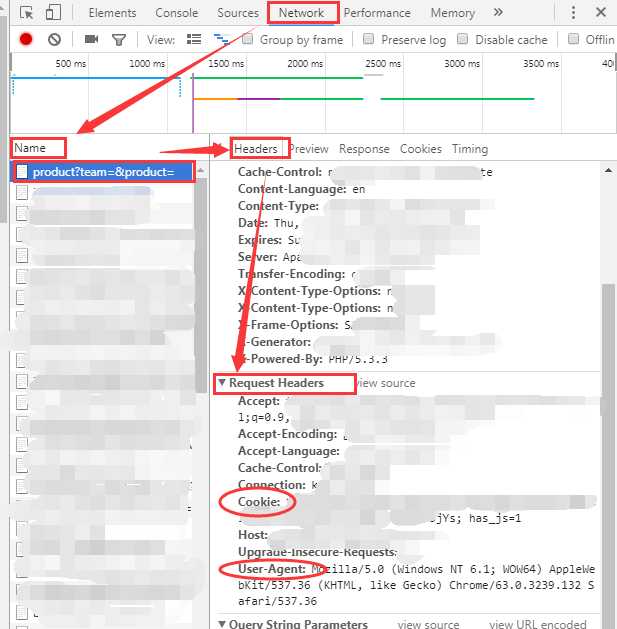Image resolution: width=617 pixels, height=629 pixels.
Task: Switch to large request rows view
Action: pyautogui.click(x=194, y=39)
